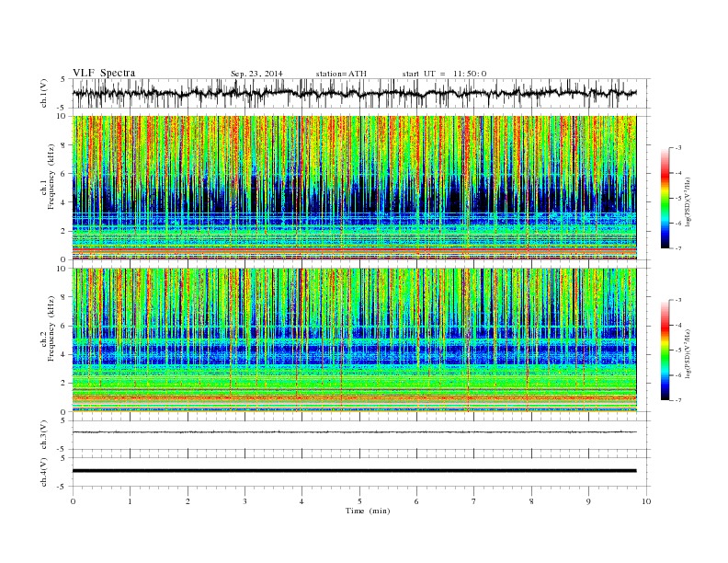The height and width of the screenshot is (563, 728).
Task: Click the ch.2 'Frequency (kHz)' axis label
Action: click(51, 327)
